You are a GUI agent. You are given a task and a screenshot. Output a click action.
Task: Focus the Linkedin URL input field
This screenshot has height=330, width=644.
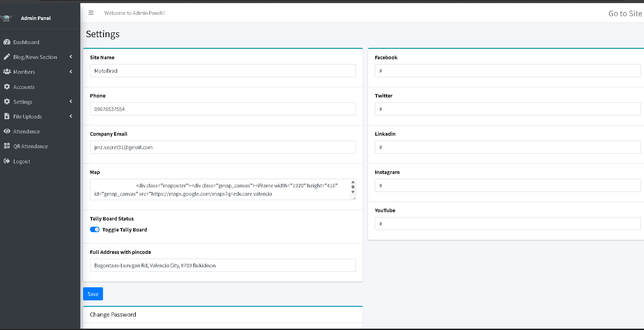tap(508, 147)
